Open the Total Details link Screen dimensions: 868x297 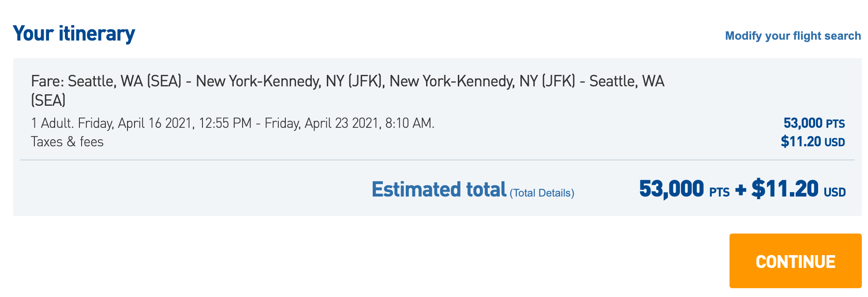coord(542,193)
